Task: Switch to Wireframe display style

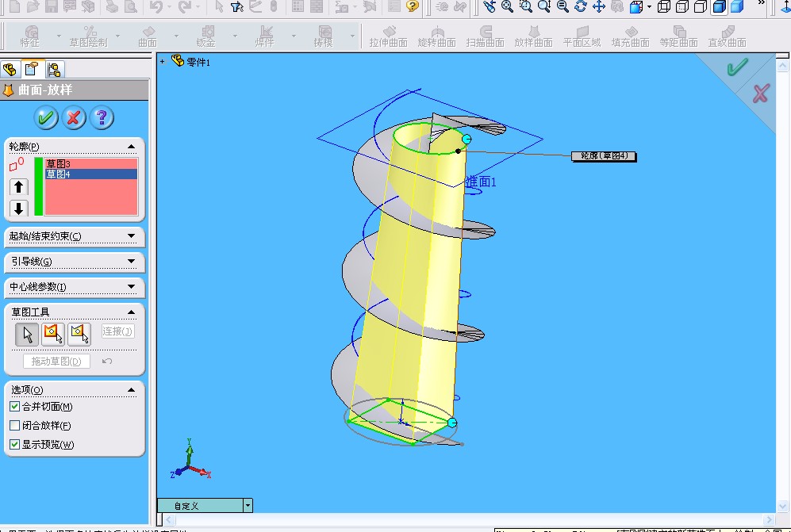Action: 664,6
